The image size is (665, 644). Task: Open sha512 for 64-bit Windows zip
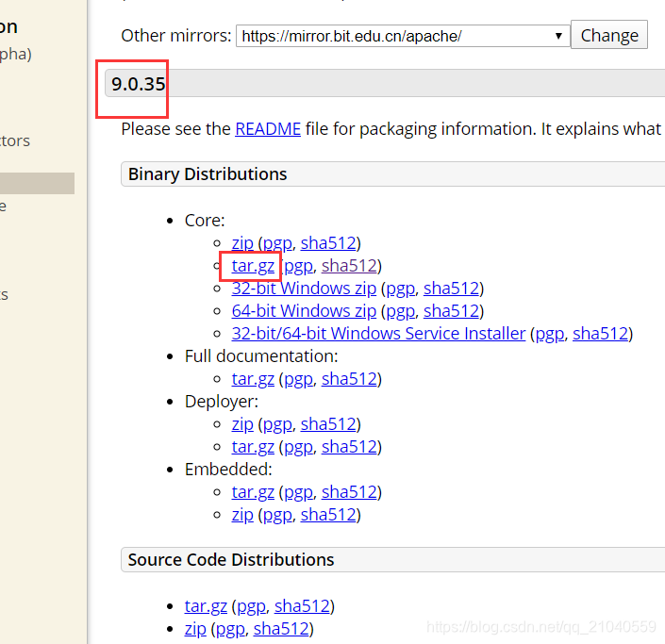(x=451, y=311)
